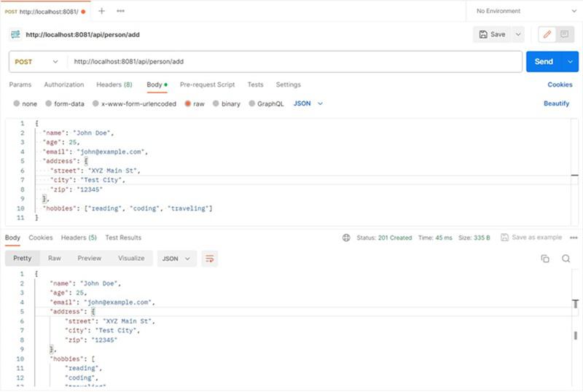Switch response view to Raw
Image resolution: width=583 pixels, height=392 pixels.
(x=55, y=258)
